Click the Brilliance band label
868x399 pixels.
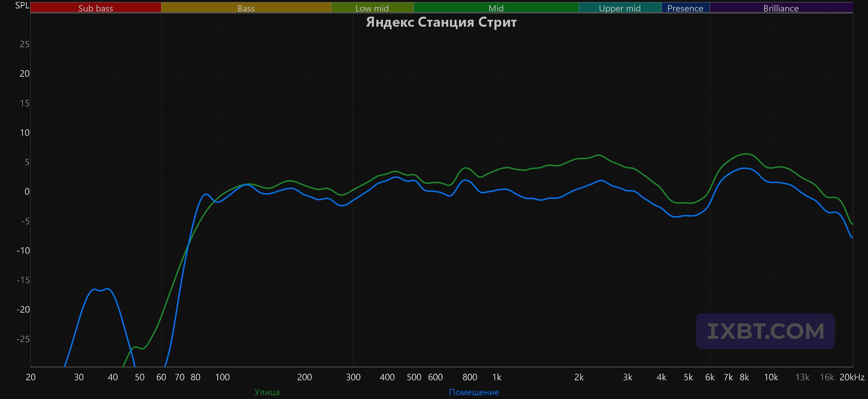[x=781, y=8]
